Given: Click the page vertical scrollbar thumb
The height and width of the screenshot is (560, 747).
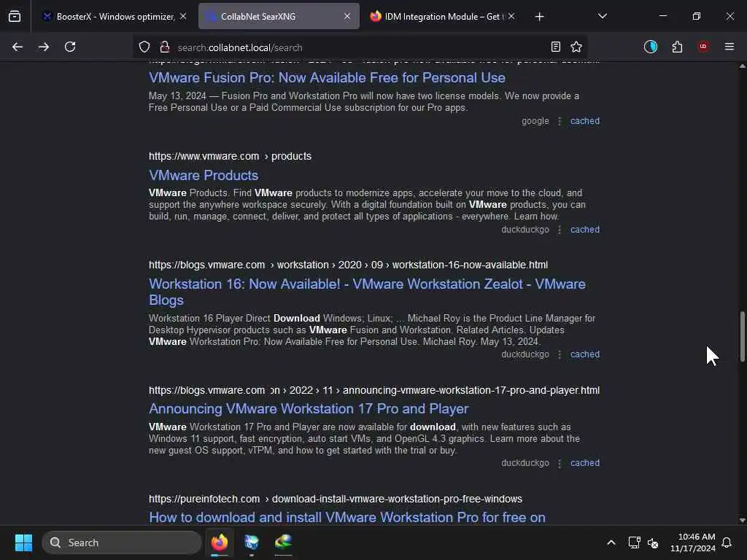Looking at the screenshot, I should 742,337.
